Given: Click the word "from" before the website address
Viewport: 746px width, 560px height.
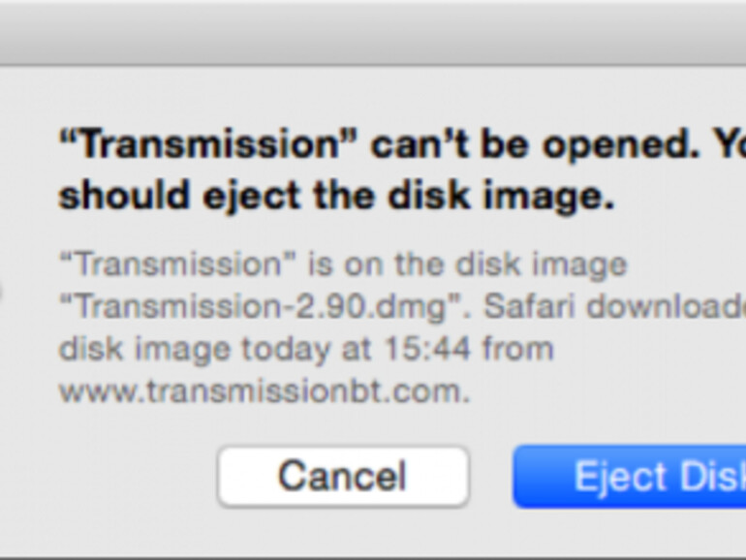Looking at the screenshot, I should click(517, 348).
